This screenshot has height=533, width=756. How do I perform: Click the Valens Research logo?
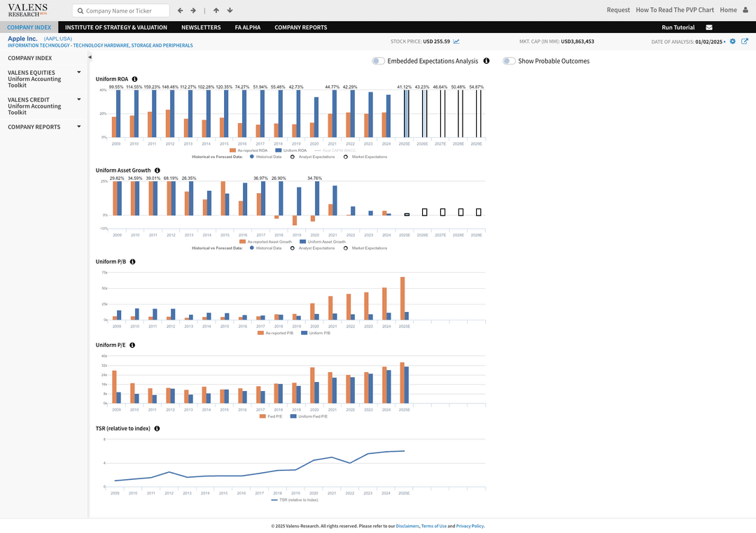(x=27, y=10)
